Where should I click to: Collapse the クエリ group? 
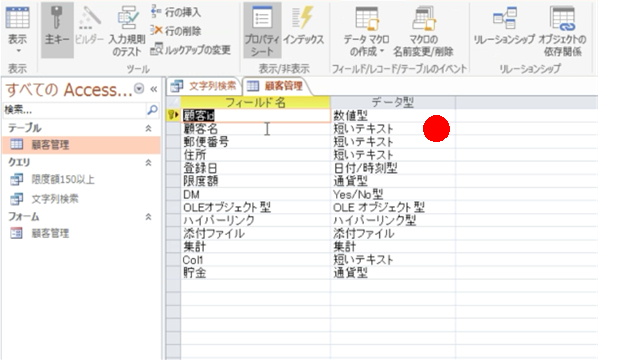coord(149,162)
